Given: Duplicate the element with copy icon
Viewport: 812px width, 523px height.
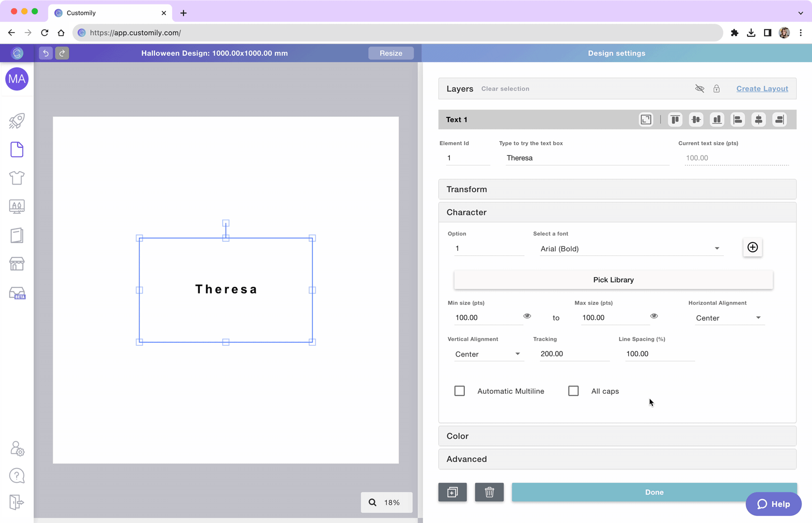Looking at the screenshot, I should coord(452,492).
